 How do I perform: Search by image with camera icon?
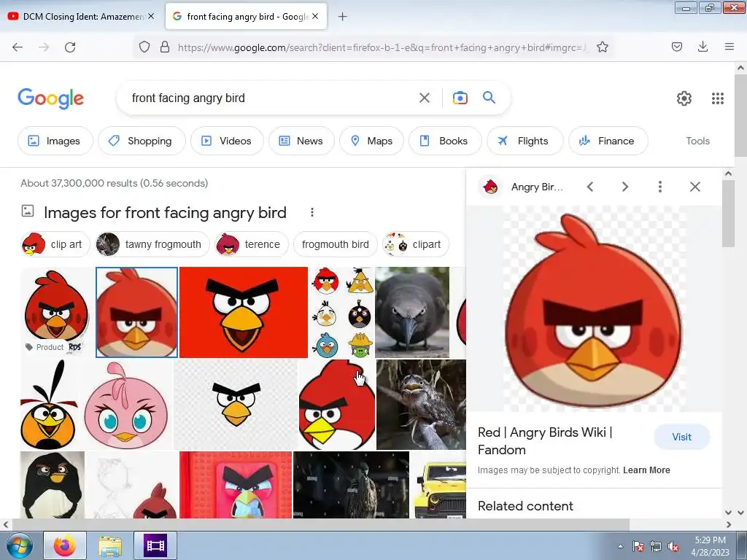(460, 98)
